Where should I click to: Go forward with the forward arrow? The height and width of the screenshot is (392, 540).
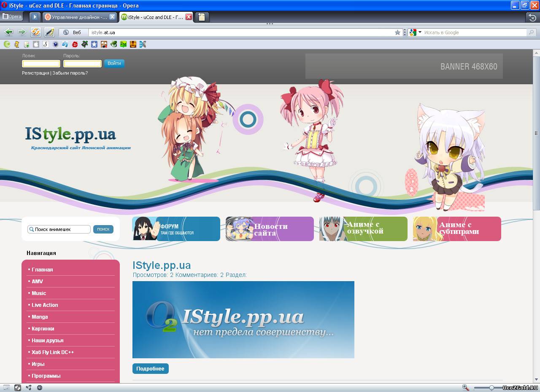pos(22,32)
